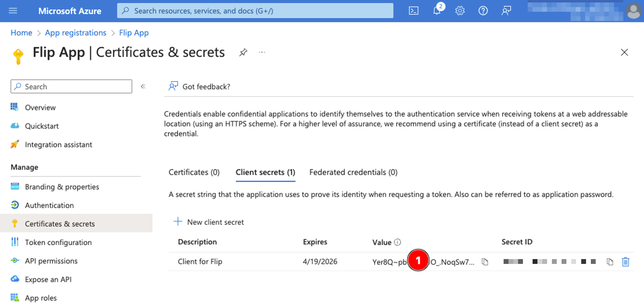Focus the global search resources box

pos(255,11)
